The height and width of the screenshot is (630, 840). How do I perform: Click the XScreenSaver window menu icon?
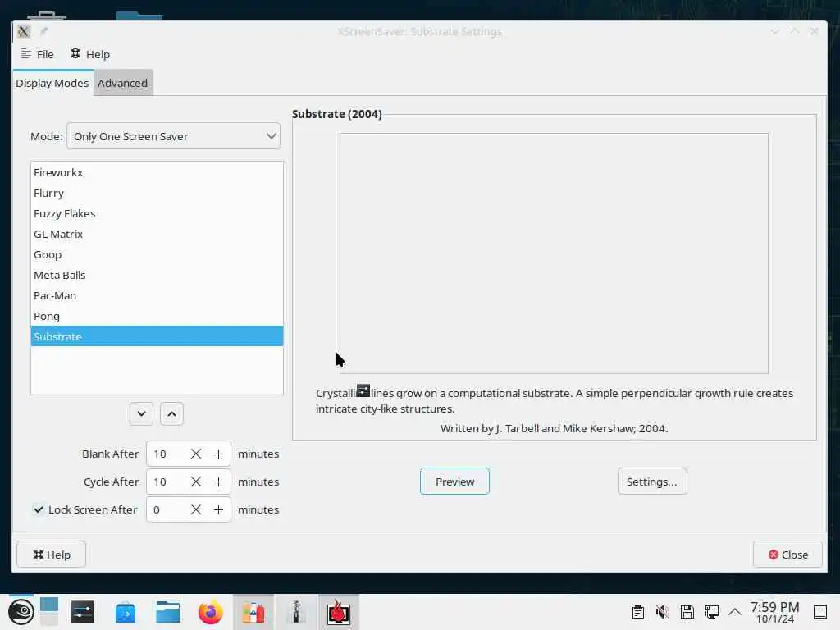click(24, 31)
